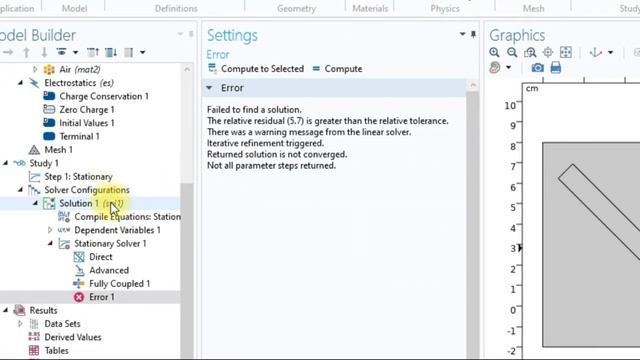Click the Compute button
Image resolution: width=640 pixels, height=360 pixels.
[337, 69]
